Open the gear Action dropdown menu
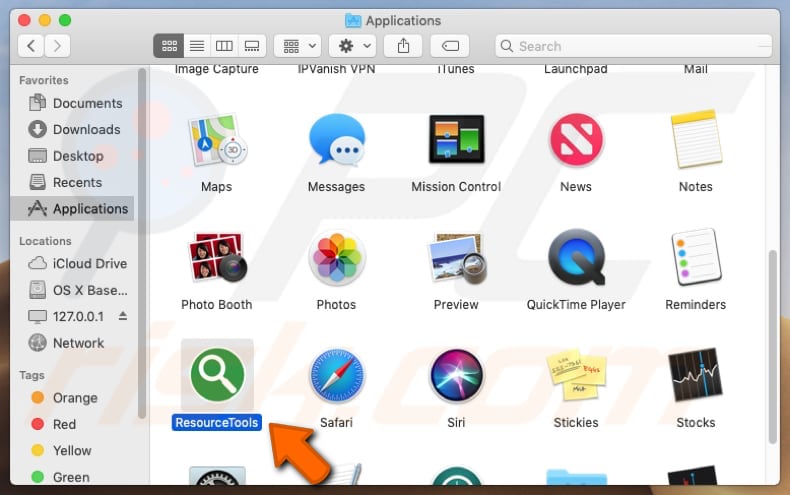This screenshot has height=495, width=790. click(355, 45)
